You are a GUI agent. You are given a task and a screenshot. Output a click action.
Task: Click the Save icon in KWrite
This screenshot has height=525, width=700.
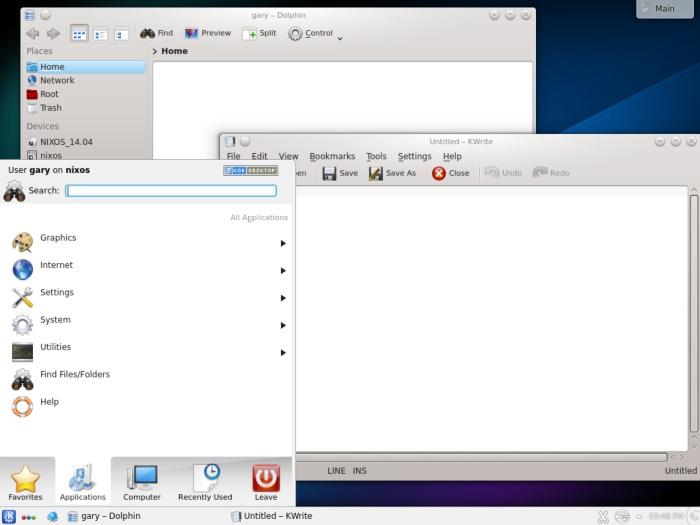click(329, 173)
